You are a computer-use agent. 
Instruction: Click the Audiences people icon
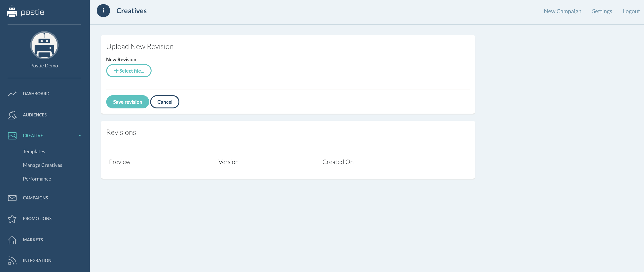pyautogui.click(x=12, y=115)
